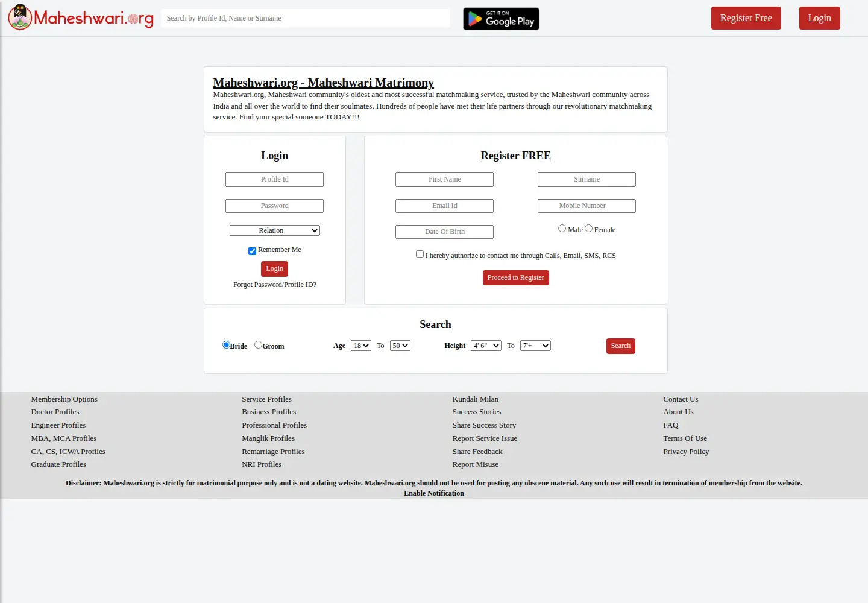This screenshot has height=603, width=868.
Task: Open Success Stories footer link
Action: pos(477,412)
